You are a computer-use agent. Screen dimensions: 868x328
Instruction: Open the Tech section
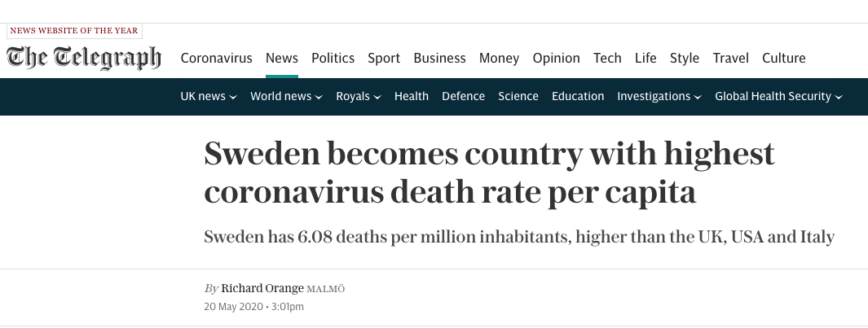click(x=607, y=58)
